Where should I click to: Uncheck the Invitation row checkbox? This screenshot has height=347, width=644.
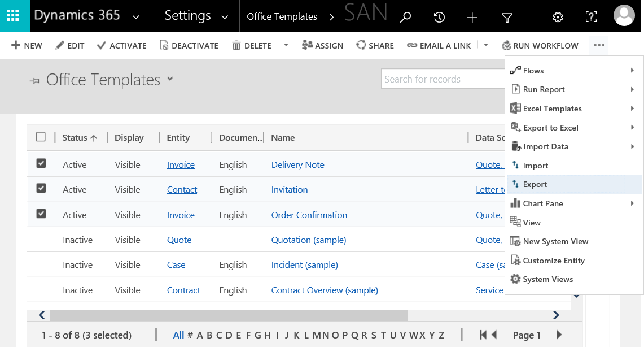(41, 188)
